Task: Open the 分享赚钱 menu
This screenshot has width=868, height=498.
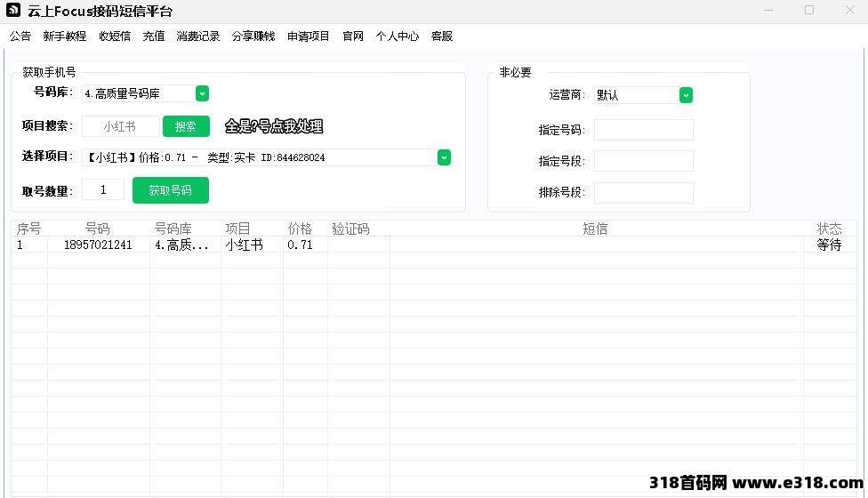Action: (x=253, y=36)
